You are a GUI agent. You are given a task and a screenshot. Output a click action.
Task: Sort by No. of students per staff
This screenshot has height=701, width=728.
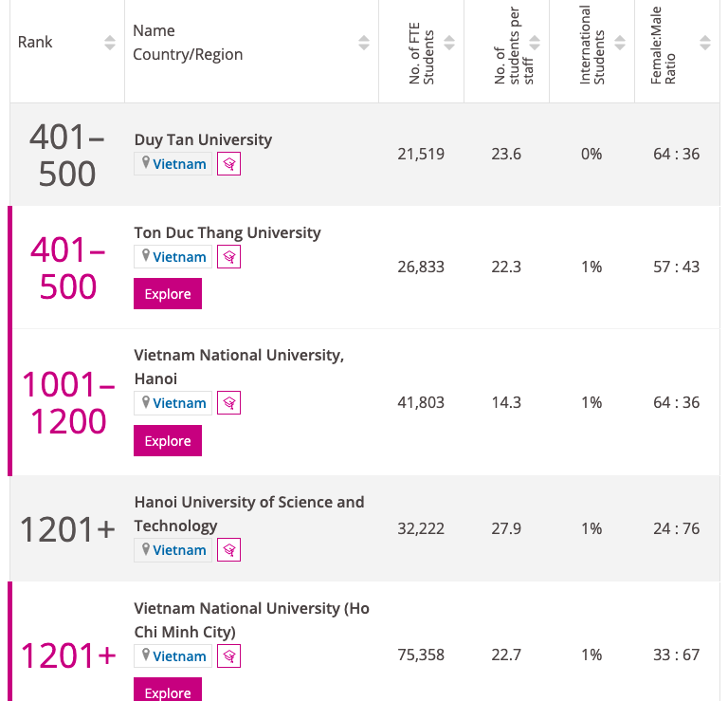(x=535, y=43)
